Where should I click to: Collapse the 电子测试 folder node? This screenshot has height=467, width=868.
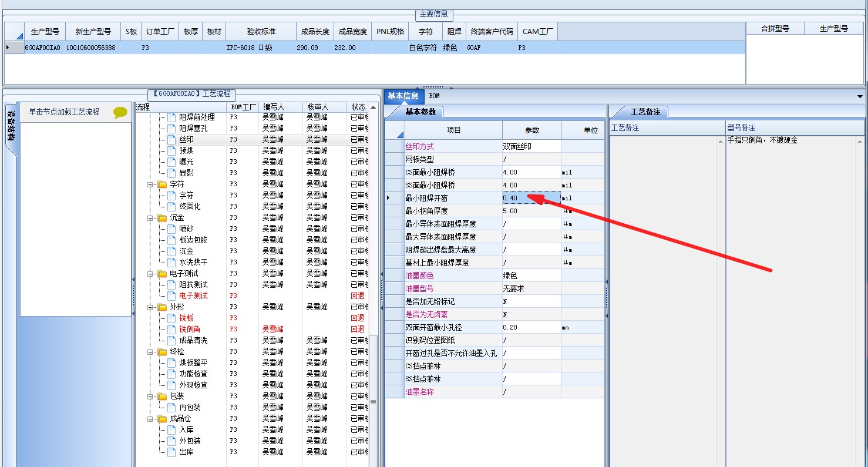pos(151,274)
